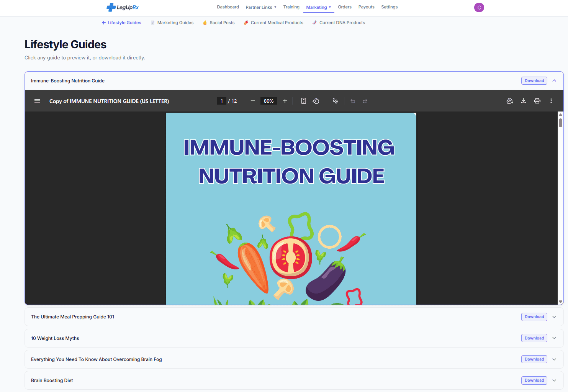Toggle fit-to-page view in the PDF viewer
The width and height of the screenshot is (568, 392).
tap(303, 101)
